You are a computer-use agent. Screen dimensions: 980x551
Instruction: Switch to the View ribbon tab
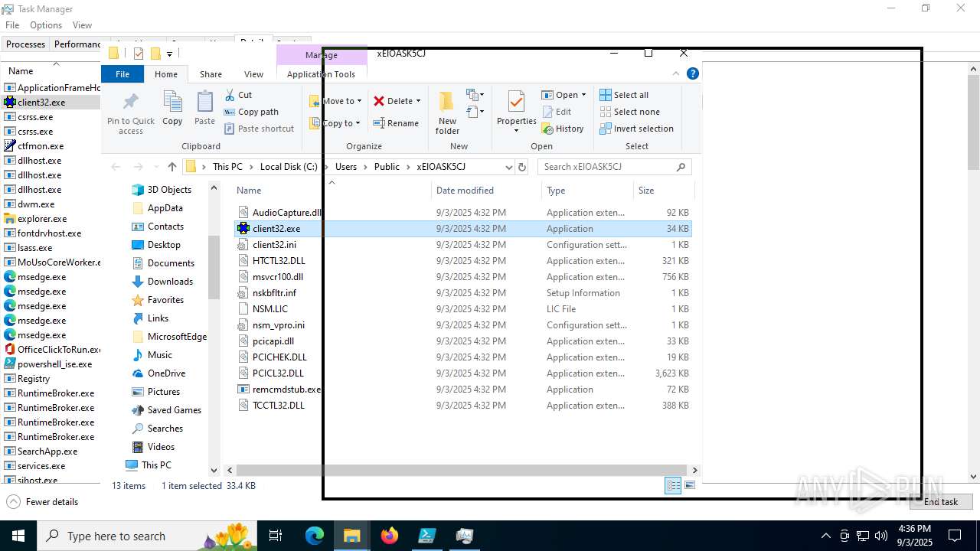click(x=253, y=74)
